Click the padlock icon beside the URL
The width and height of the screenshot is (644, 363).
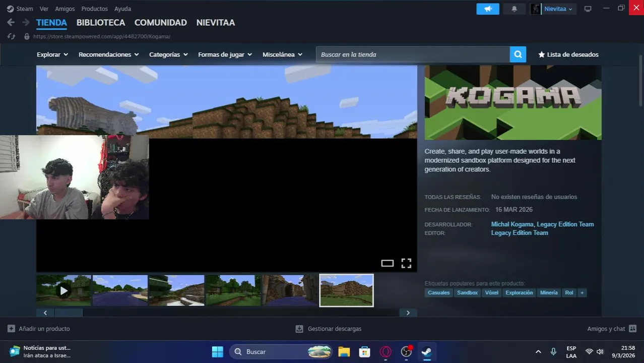pyautogui.click(x=27, y=36)
